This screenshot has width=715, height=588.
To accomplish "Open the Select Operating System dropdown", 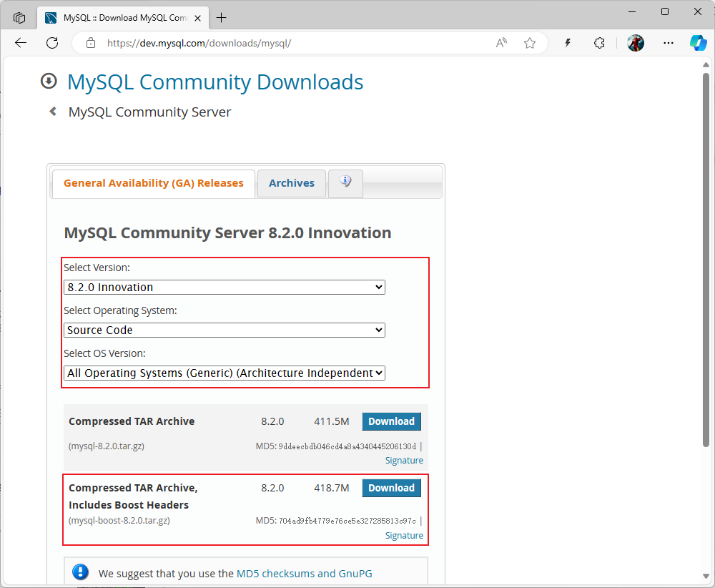I will tap(225, 330).
